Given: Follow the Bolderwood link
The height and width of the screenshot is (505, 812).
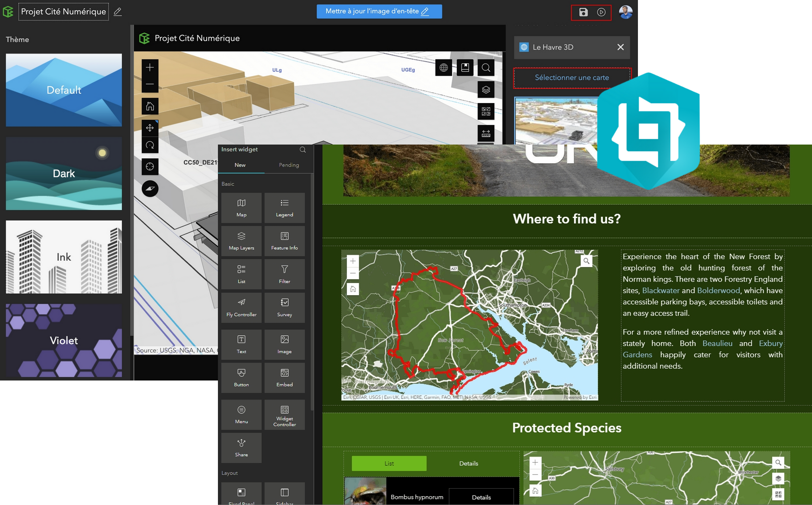Looking at the screenshot, I should pyautogui.click(x=719, y=291).
